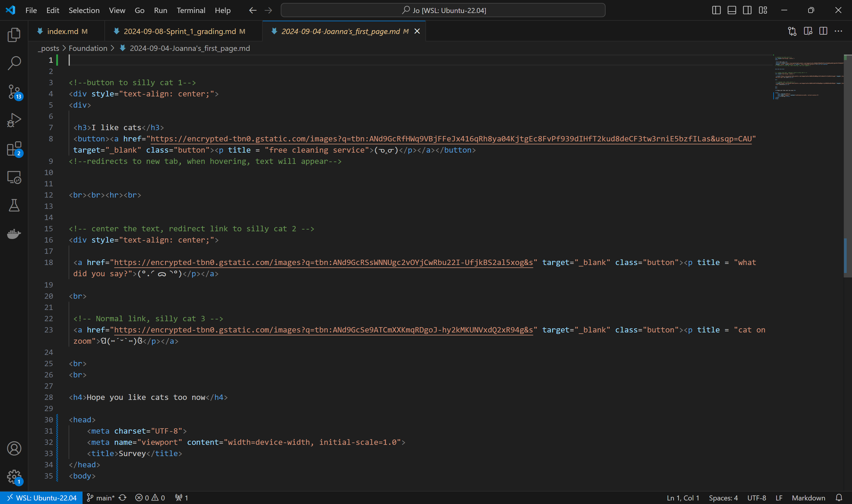The height and width of the screenshot is (504, 852).
Task: Toggle the secondary side bar
Action: 747,10
